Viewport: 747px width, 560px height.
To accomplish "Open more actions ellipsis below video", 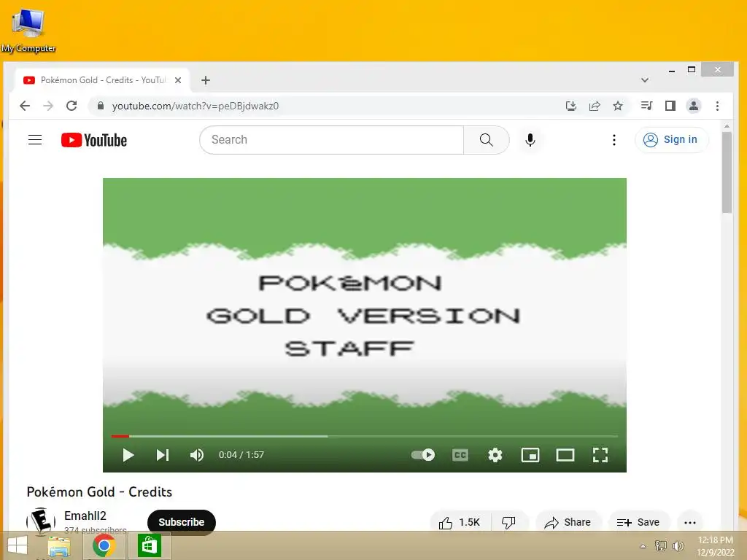I will pyautogui.click(x=690, y=522).
